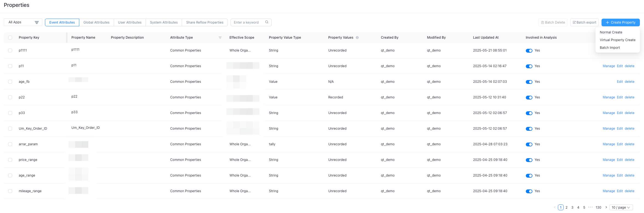Click the Effective Scope column header
The width and height of the screenshot is (644, 213).
(x=242, y=38)
